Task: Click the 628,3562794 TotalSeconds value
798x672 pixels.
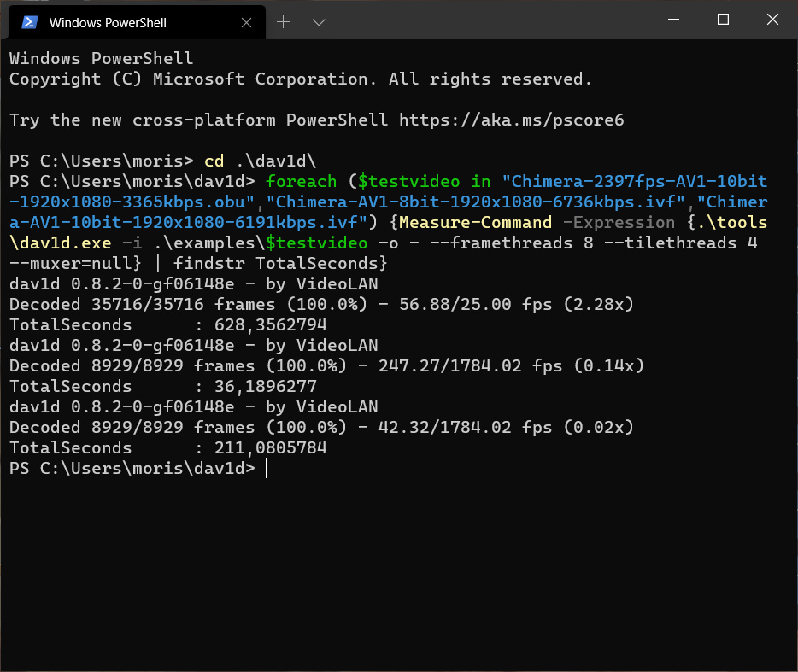Action: [270, 325]
